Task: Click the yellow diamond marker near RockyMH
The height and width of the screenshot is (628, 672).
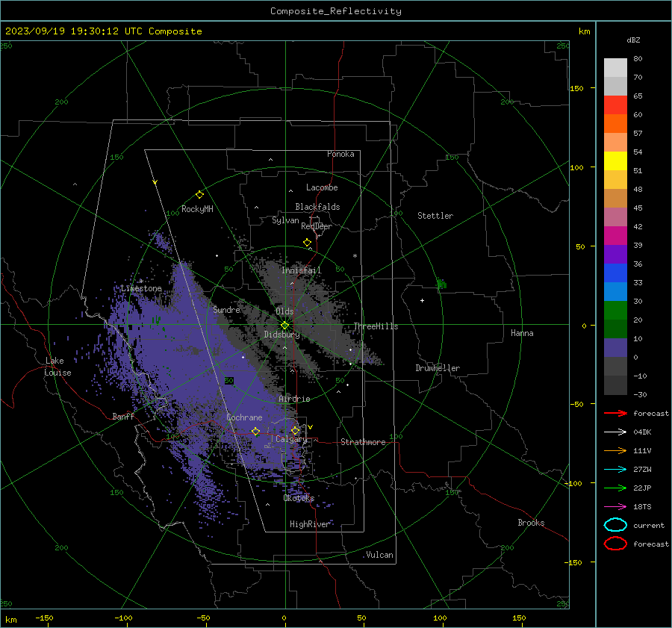Action: 199,195
